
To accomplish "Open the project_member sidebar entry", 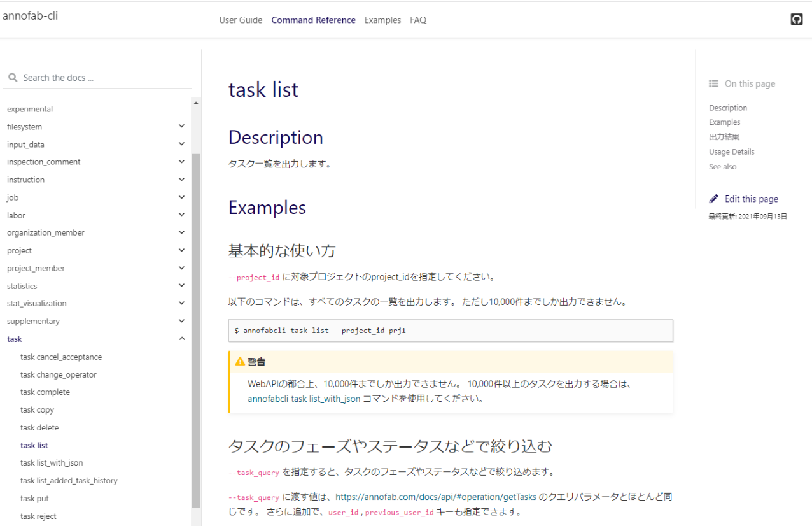I will click(x=36, y=268).
